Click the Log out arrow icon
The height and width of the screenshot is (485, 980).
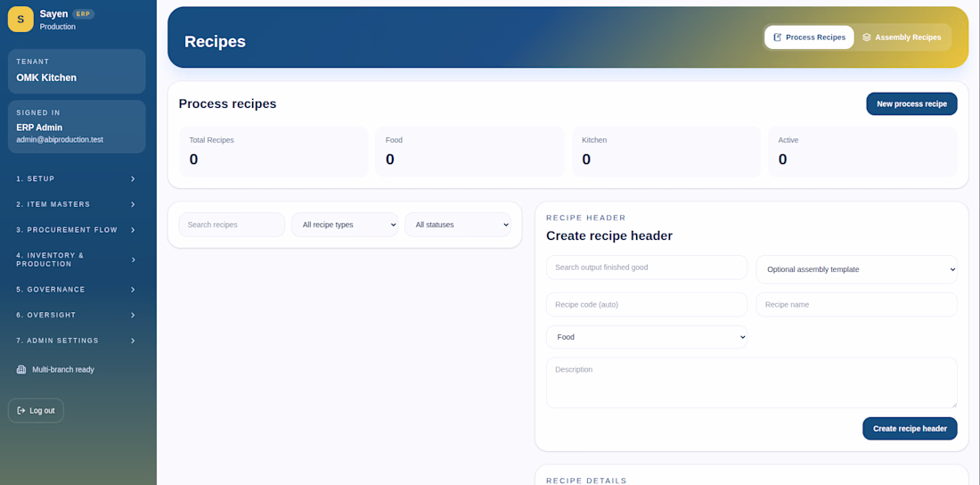(21, 410)
